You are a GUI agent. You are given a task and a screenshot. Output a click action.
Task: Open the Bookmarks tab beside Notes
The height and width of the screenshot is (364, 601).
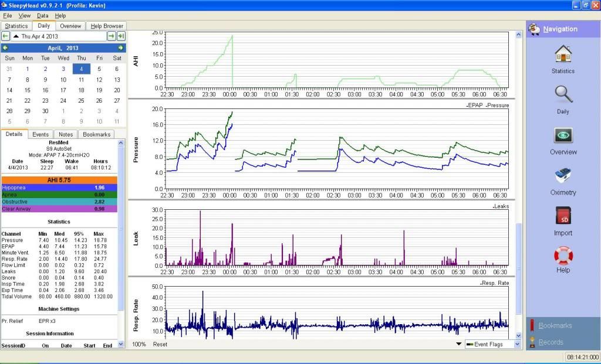point(97,134)
